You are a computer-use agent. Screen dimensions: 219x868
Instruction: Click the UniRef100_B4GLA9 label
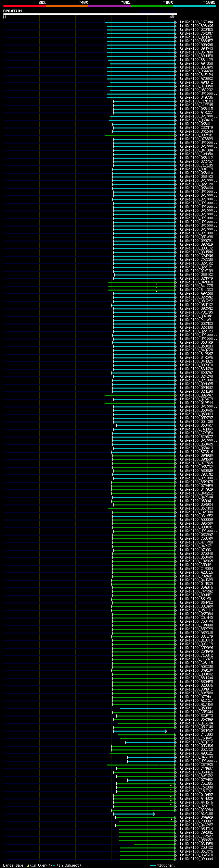(196, 757)
